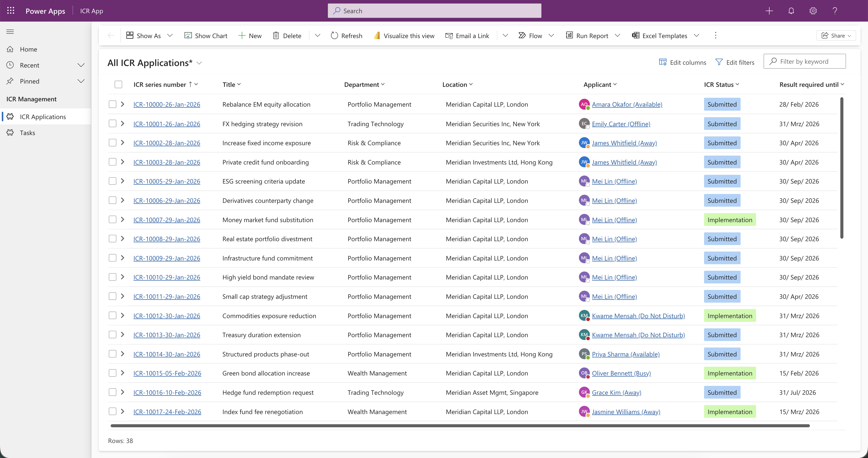This screenshot has width=868, height=458.
Task: Click the Share button
Action: tap(836, 35)
